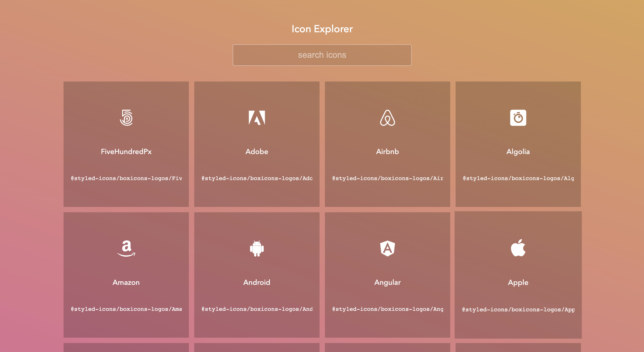
Task: Copy the Amazon import path text
Action: pos(126,309)
